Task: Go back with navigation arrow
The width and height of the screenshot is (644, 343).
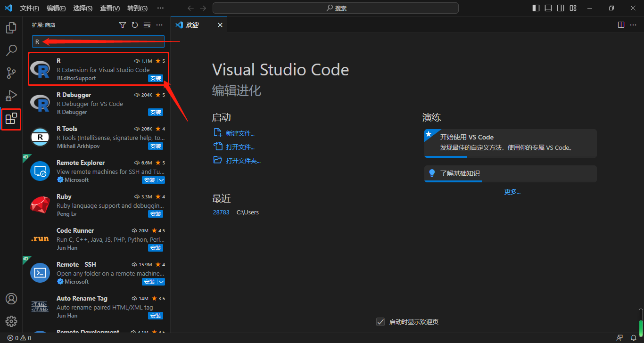Action: pyautogui.click(x=190, y=8)
